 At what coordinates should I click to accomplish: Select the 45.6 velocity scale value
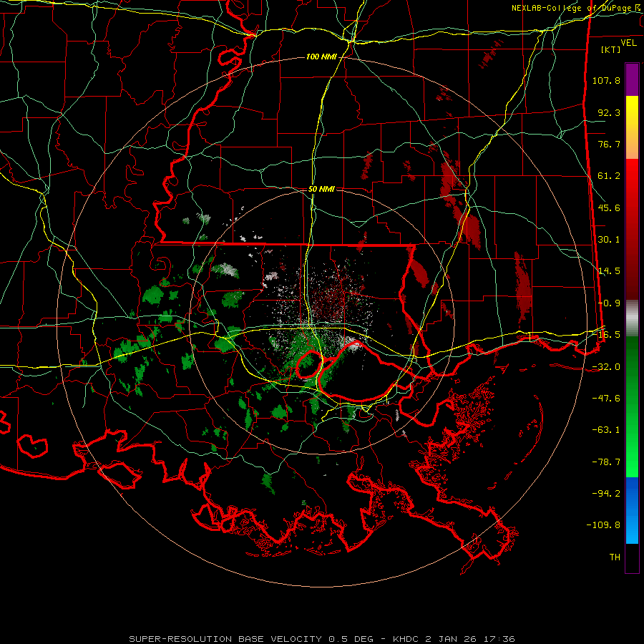coord(609,208)
